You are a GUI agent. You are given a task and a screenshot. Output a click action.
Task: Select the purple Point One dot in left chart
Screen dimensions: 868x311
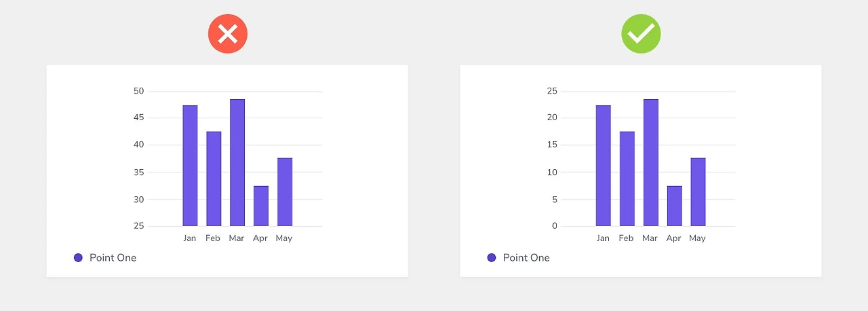(x=78, y=257)
